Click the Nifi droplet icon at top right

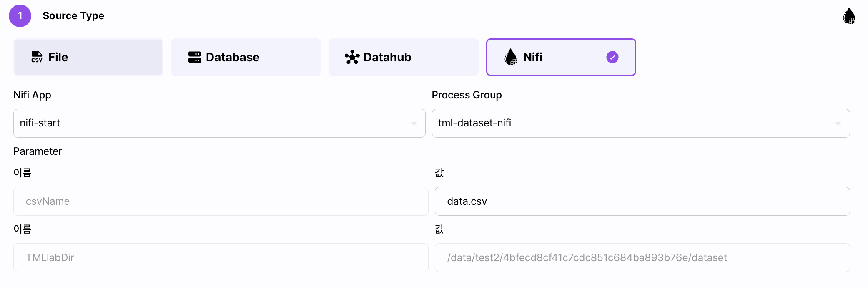pos(849,16)
